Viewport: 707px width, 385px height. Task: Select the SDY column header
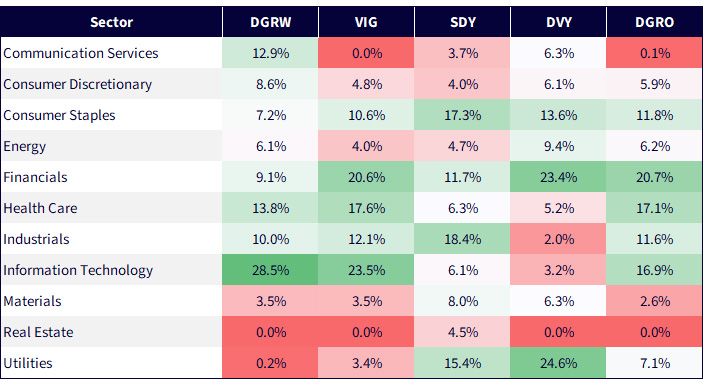pyautogui.click(x=462, y=22)
